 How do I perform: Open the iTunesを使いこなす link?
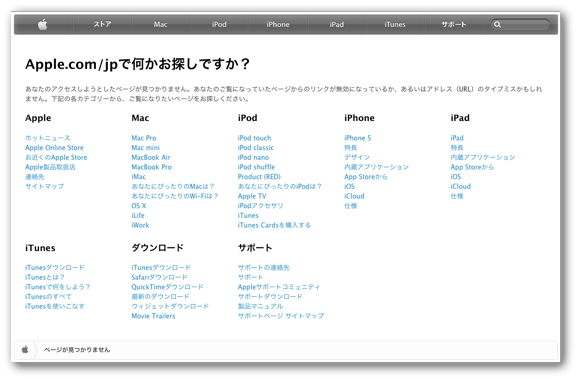pos(55,306)
